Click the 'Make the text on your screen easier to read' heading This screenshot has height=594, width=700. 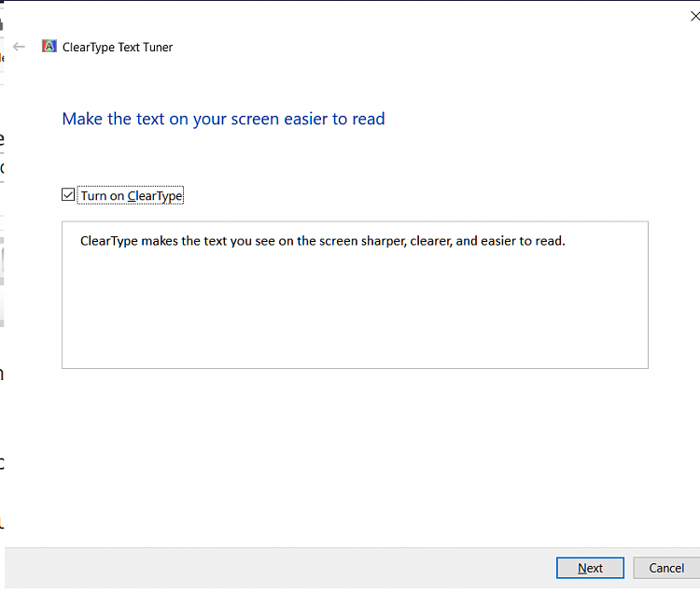tap(223, 119)
